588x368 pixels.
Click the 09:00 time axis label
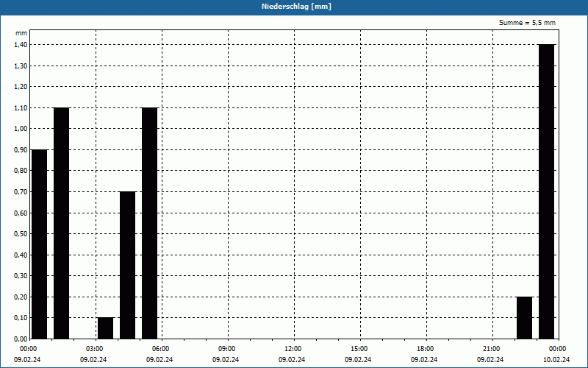point(227,349)
